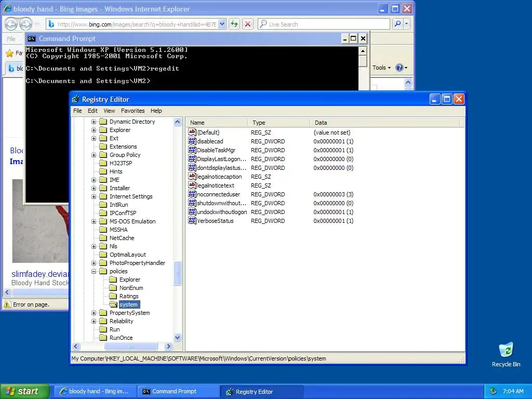532x399 pixels.
Task: Select the Ratings key under policies
Action: point(129,296)
